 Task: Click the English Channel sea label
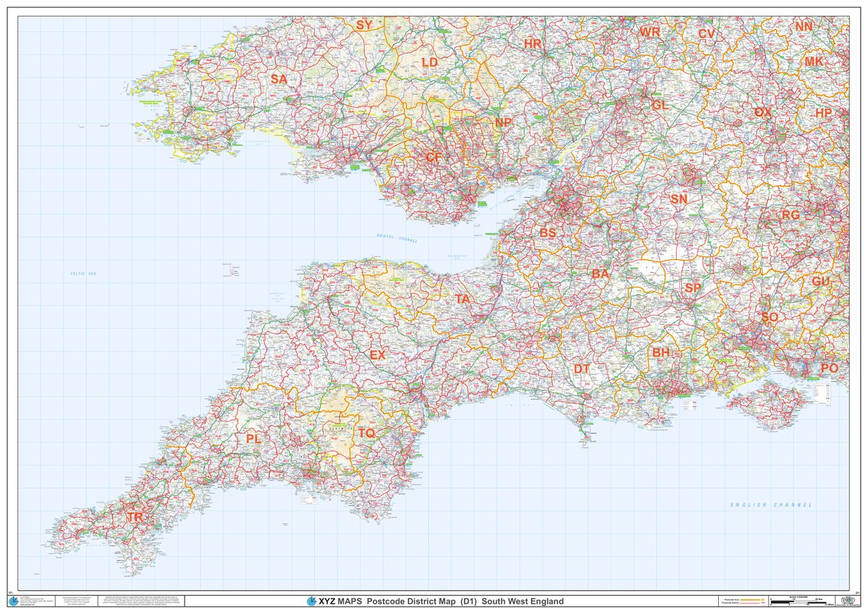770,505
